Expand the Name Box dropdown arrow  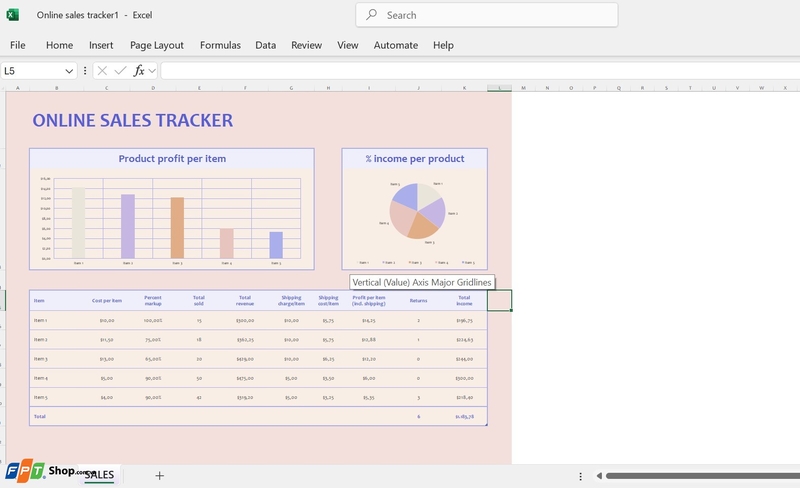pos(69,71)
